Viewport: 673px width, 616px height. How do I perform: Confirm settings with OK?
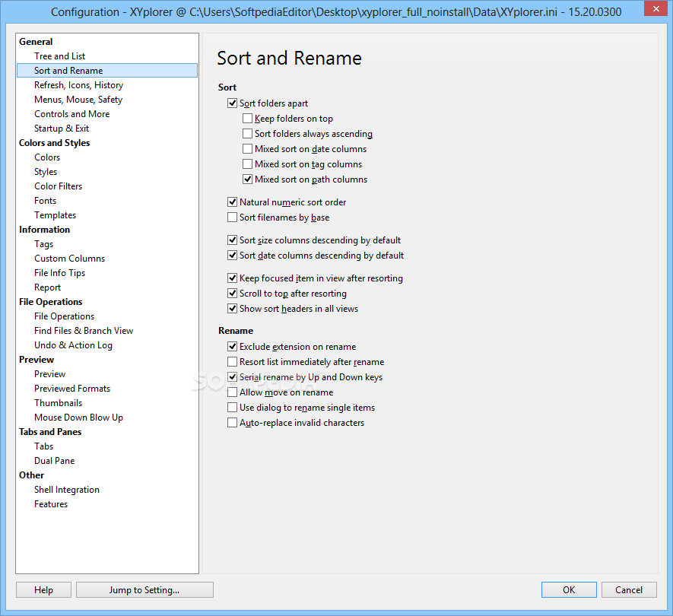(x=569, y=590)
